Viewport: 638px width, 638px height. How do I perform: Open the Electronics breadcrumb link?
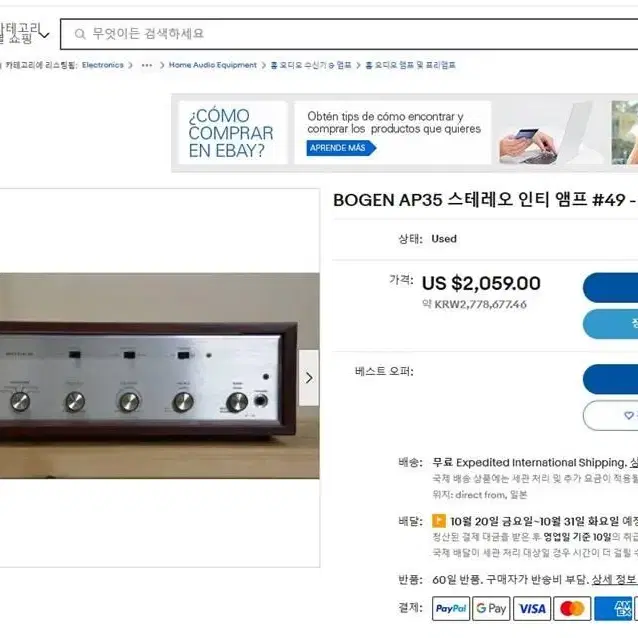pyautogui.click(x=103, y=65)
